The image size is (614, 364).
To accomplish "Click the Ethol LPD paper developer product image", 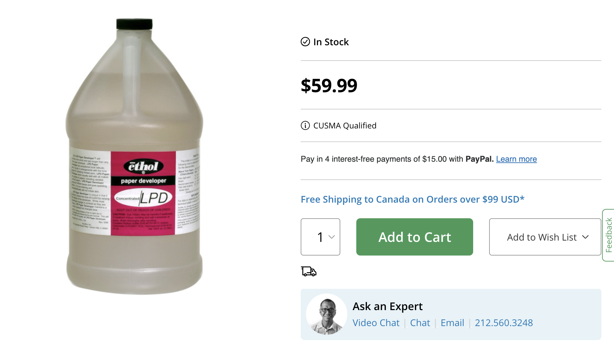I will click(135, 156).
